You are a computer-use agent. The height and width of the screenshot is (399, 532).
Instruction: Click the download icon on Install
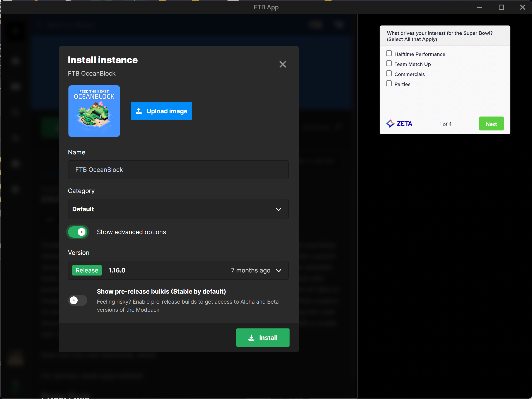point(251,338)
